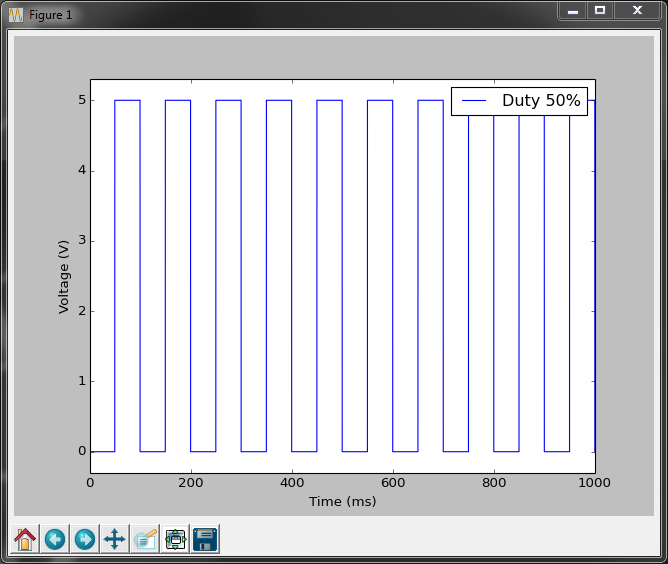Select the Zoom to rectangle tool
668x564 pixels.
point(145,540)
